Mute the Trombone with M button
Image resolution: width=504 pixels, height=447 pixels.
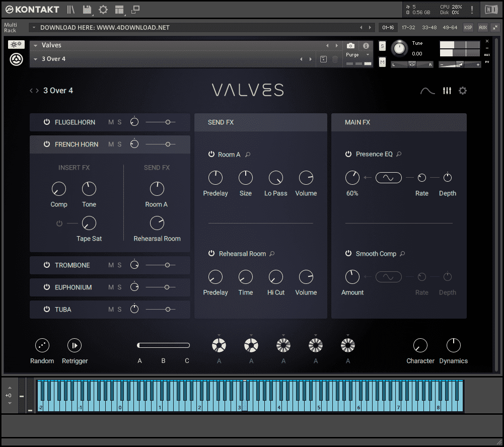111,265
